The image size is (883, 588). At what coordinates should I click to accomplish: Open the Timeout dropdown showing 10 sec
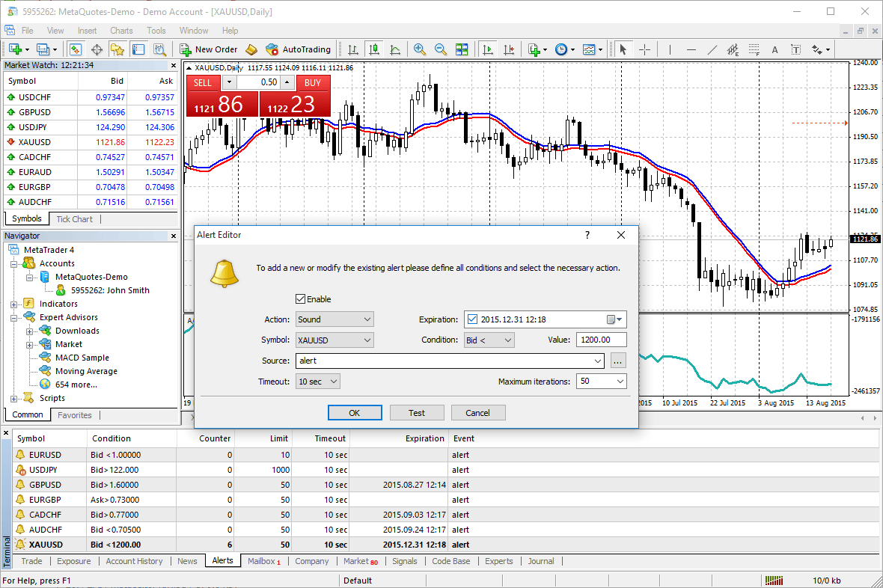pos(318,382)
